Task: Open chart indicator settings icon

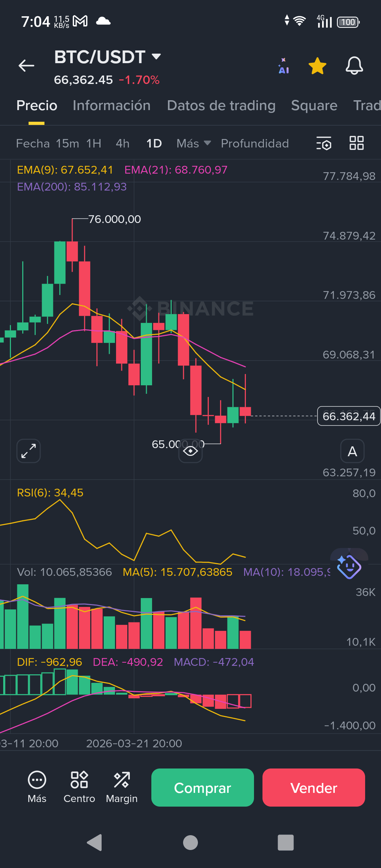Action: pyautogui.click(x=324, y=143)
